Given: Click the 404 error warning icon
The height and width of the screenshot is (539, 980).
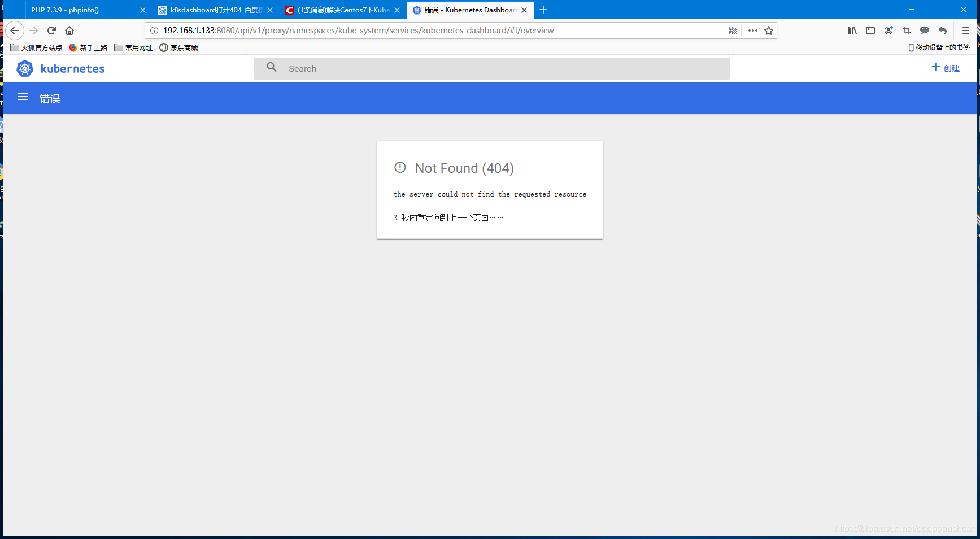Looking at the screenshot, I should (400, 167).
